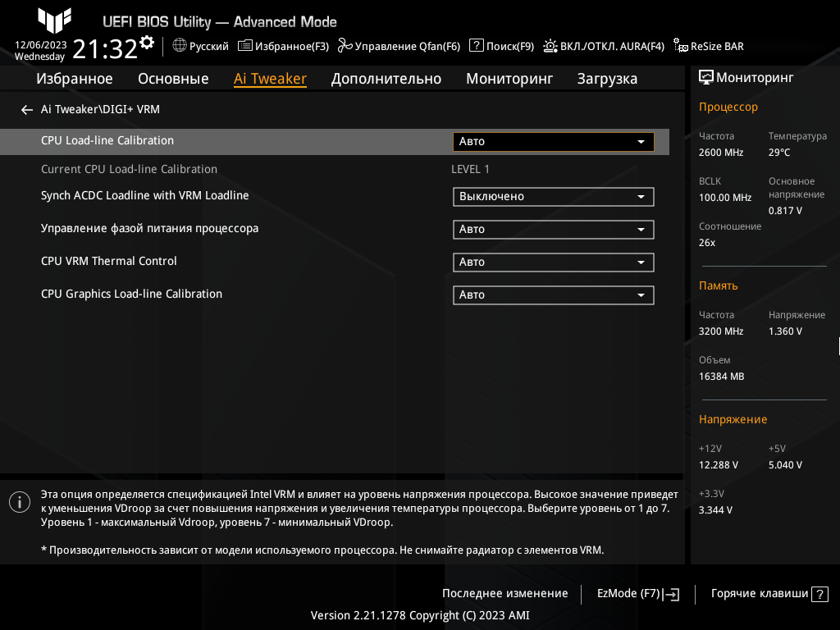Click the back arrow to Ai Tweaker
This screenshot has width=840, height=630.
[27, 110]
